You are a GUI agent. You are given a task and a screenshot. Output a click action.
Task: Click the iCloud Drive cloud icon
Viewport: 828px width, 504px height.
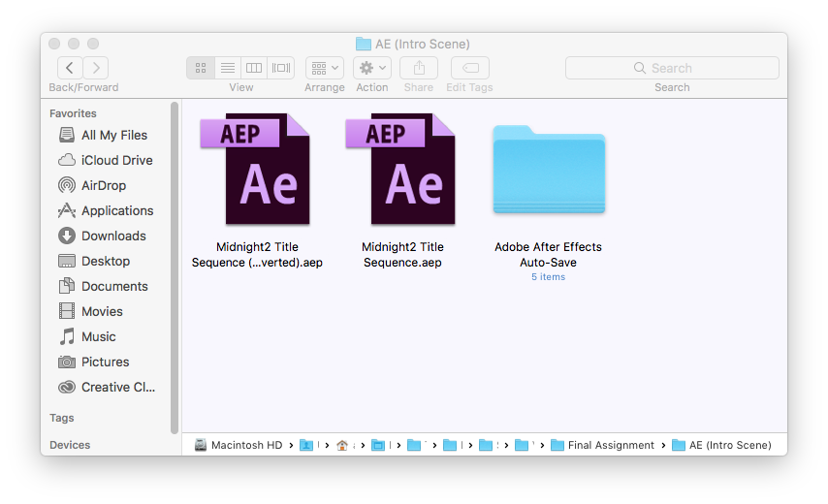(67, 160)
